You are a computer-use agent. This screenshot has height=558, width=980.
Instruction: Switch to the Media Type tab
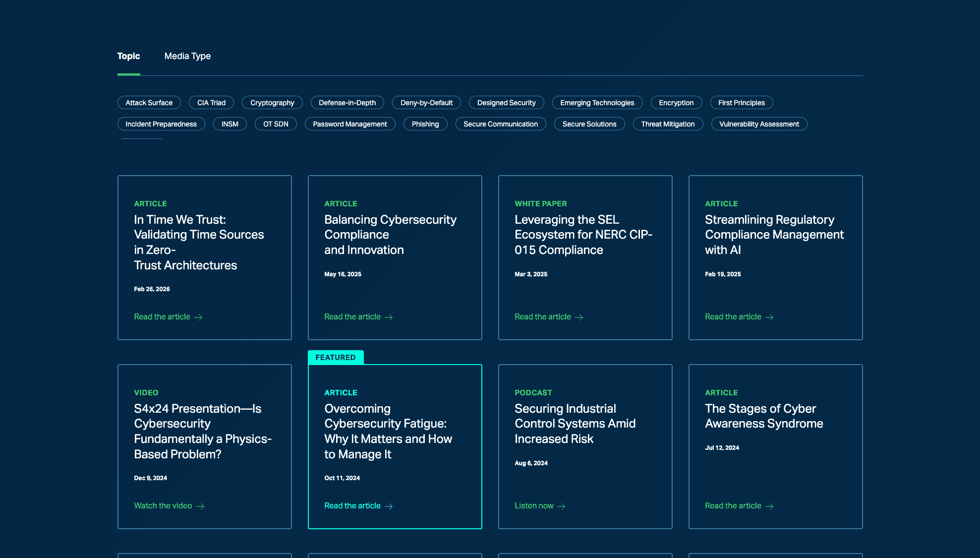188,56
